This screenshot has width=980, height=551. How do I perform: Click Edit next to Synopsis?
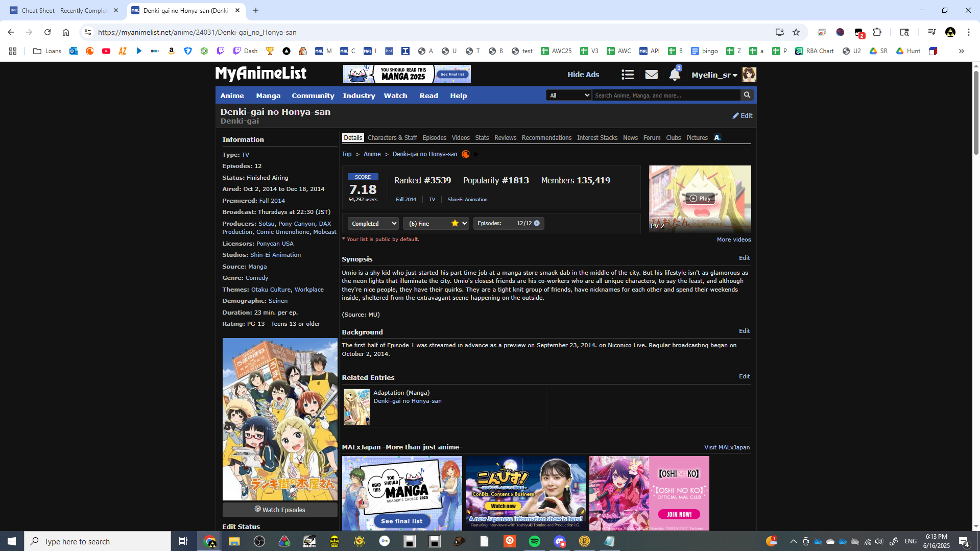745,258
